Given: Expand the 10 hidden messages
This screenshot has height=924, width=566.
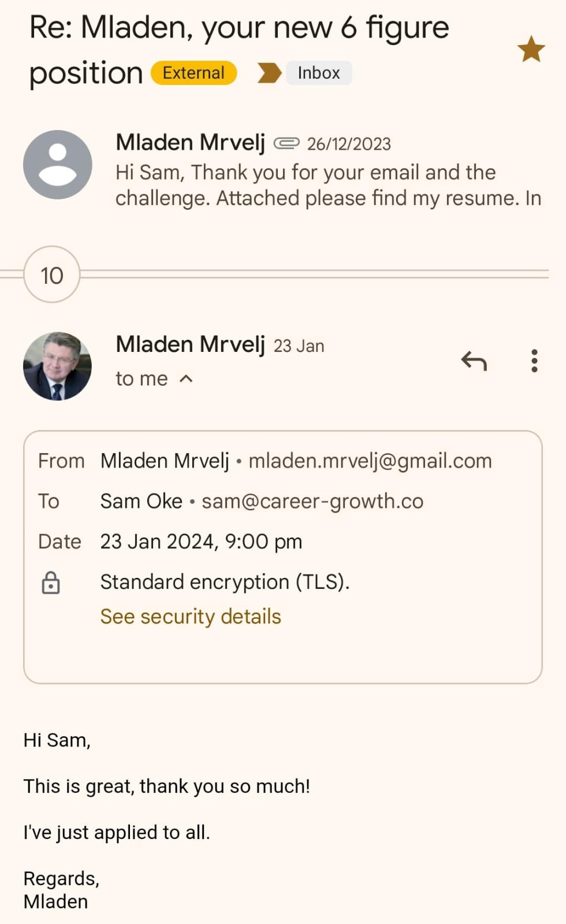Looking at the screenshot, I should [x=52, y=275].
